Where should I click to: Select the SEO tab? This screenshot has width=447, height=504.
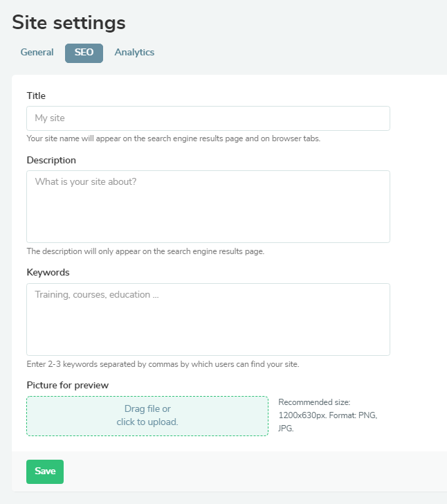click(x=84, y=53)
